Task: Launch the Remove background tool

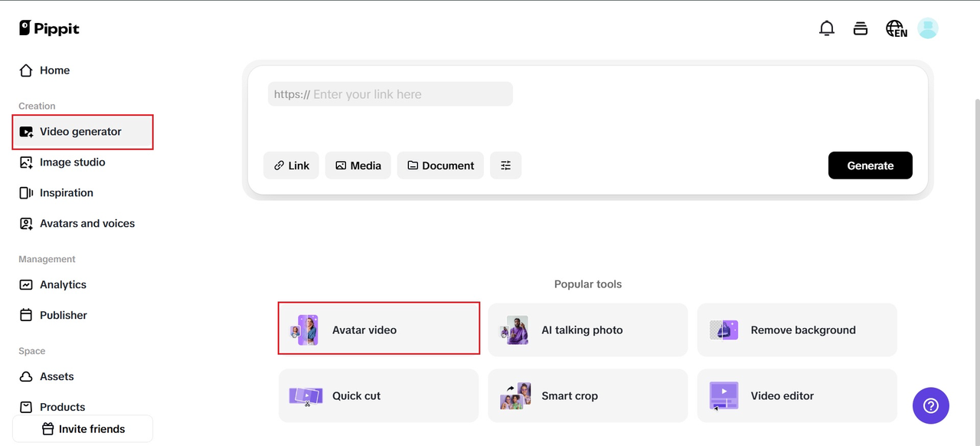Action: [796, 330]
